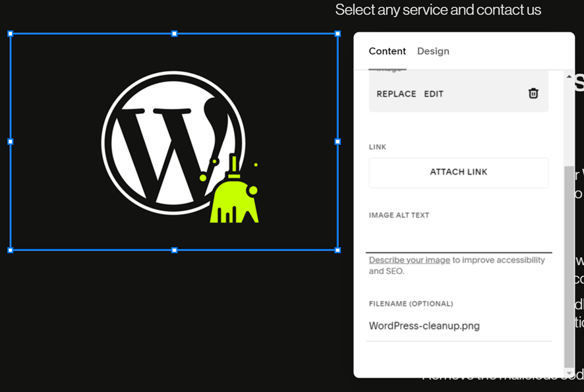Click the top-left resize handle of image

pos(11,34)
